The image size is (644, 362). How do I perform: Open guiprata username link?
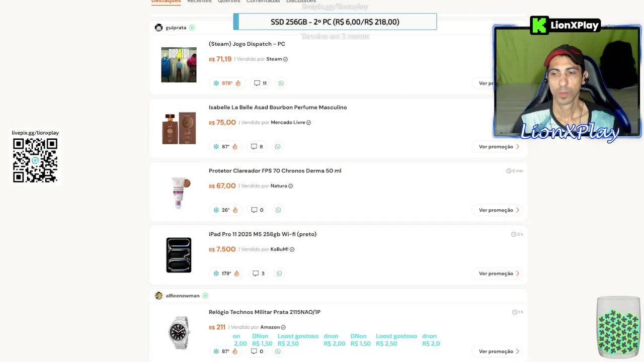[176, 28]
